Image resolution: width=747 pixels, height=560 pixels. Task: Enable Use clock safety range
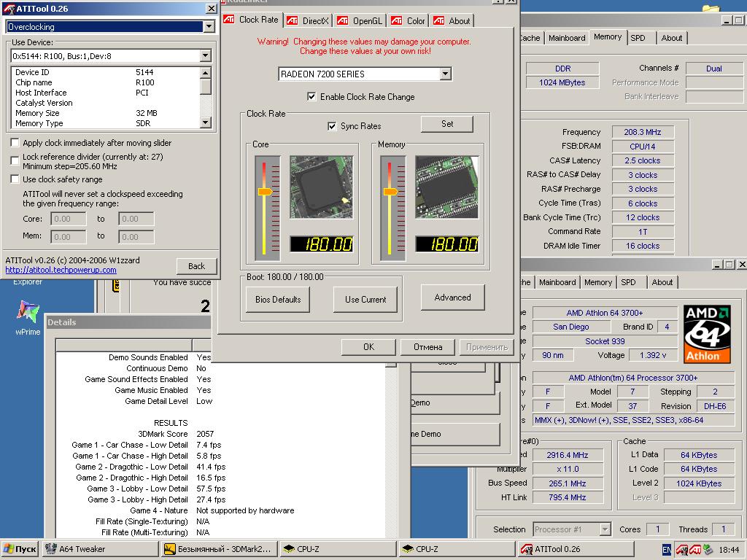coord(15,179)
